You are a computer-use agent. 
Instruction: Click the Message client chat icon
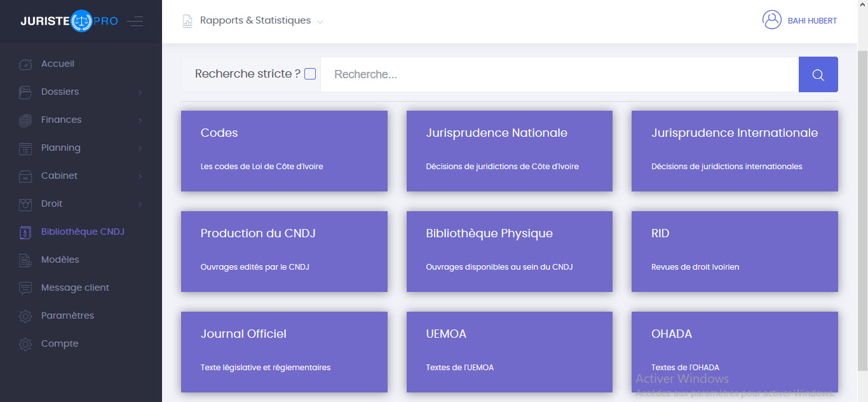click(25, 288)
